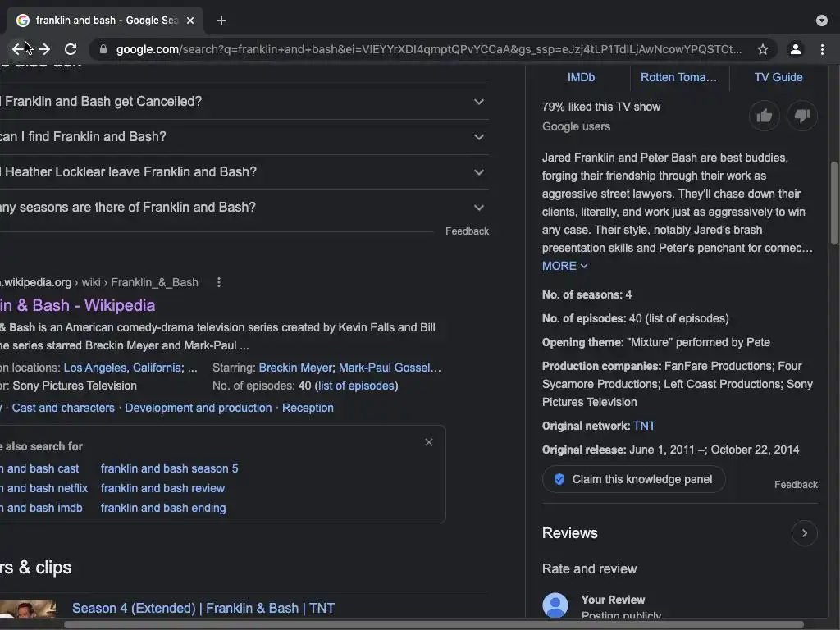Image resolution: width=840 pixels, height=630 pixels.
Task: Open the Chrome three-dot menu
Action: [822, 49]
